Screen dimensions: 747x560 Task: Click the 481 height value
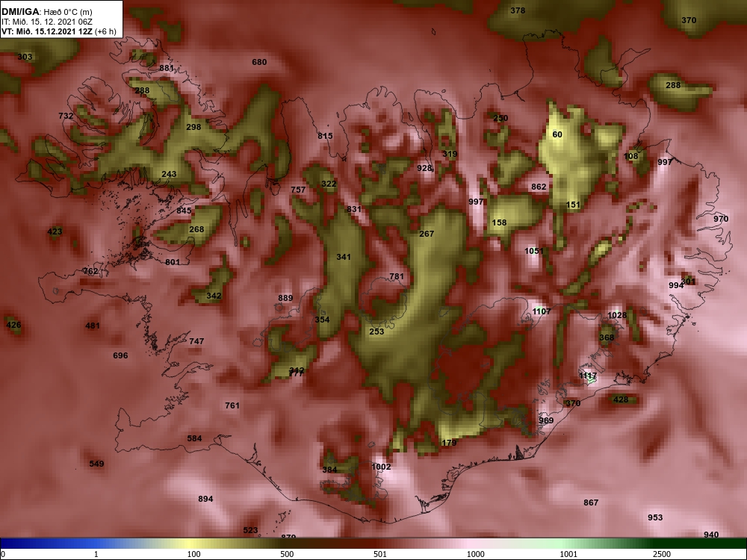(x=93, y=326)
